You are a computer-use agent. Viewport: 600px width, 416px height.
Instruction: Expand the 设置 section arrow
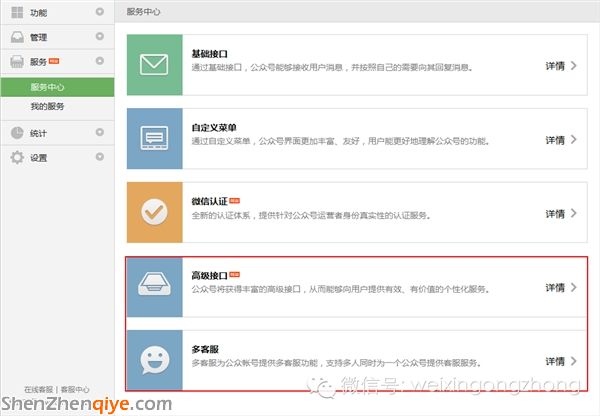pyautogui.click(x=99, y=157)
